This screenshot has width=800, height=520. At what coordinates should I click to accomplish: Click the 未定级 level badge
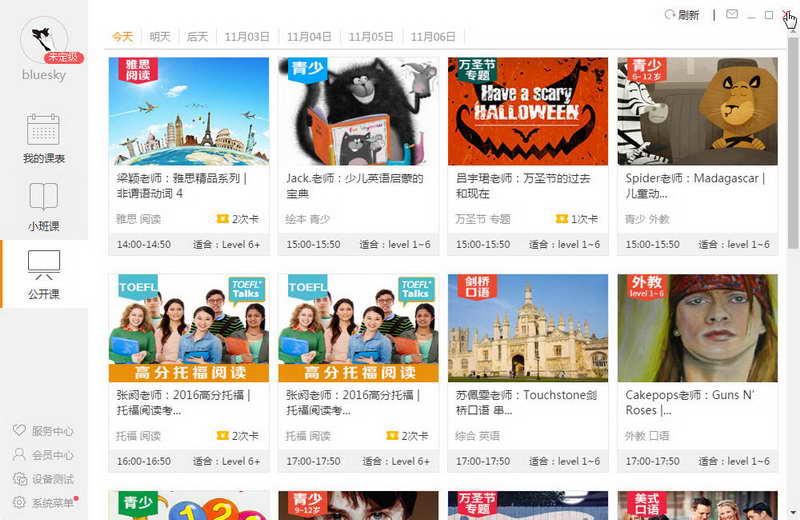[x=63, y=58]
